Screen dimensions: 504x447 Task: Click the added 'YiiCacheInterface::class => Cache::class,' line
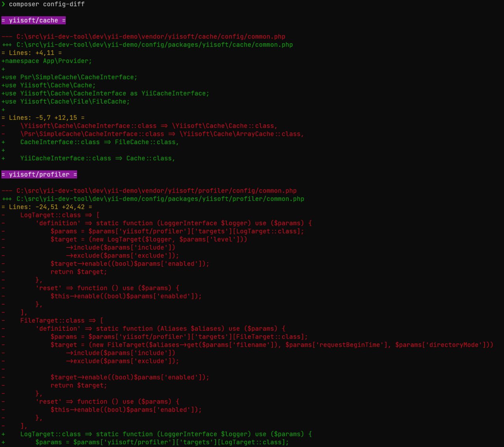(88, 158)
